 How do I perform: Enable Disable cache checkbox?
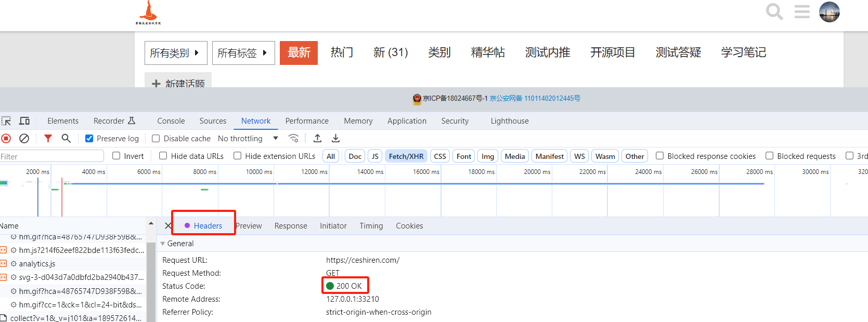pyautogui.click(x=156, y=139)
